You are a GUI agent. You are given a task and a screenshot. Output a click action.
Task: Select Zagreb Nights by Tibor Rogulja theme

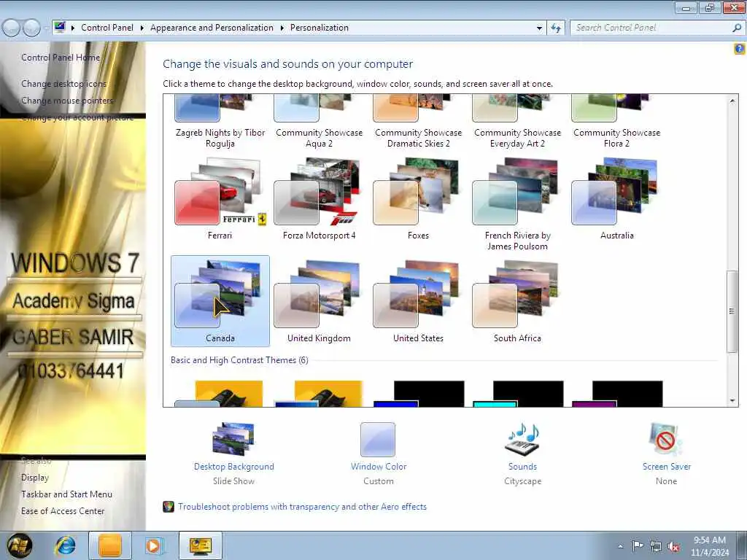click(220, 122)
